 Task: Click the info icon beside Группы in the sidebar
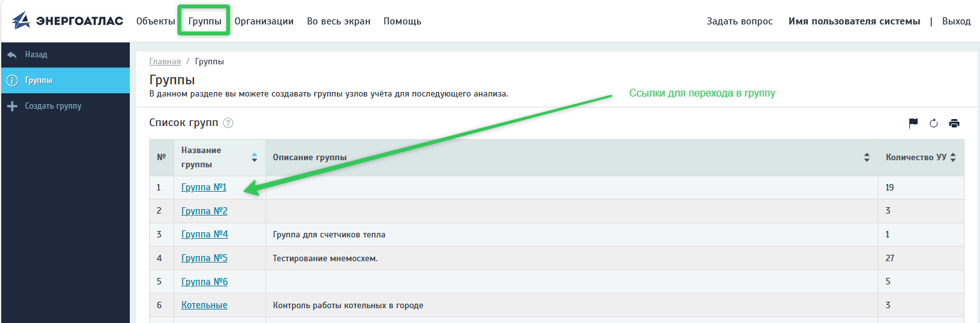click(x=12, y=80)
